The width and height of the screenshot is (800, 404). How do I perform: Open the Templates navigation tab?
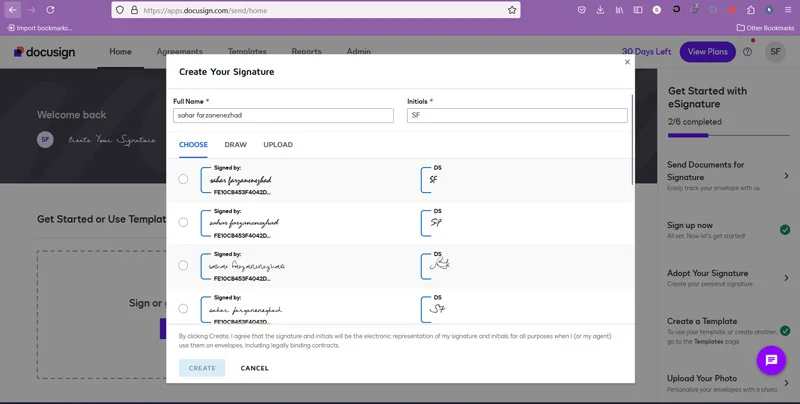[247, 52]
